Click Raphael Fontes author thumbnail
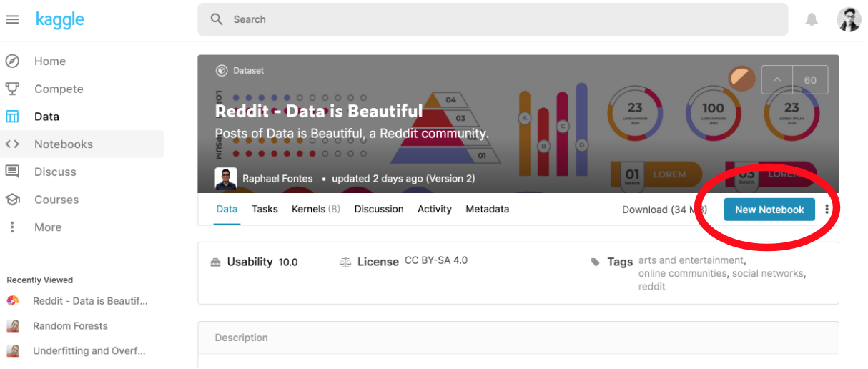The width and height of the screenshot is (868, 369). (x=226, y=179)
